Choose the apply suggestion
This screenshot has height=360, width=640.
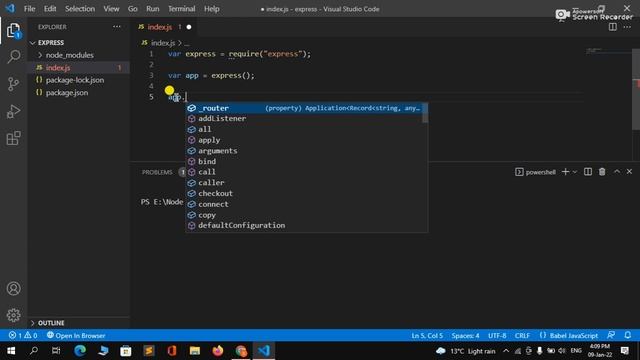pos(304,140)
